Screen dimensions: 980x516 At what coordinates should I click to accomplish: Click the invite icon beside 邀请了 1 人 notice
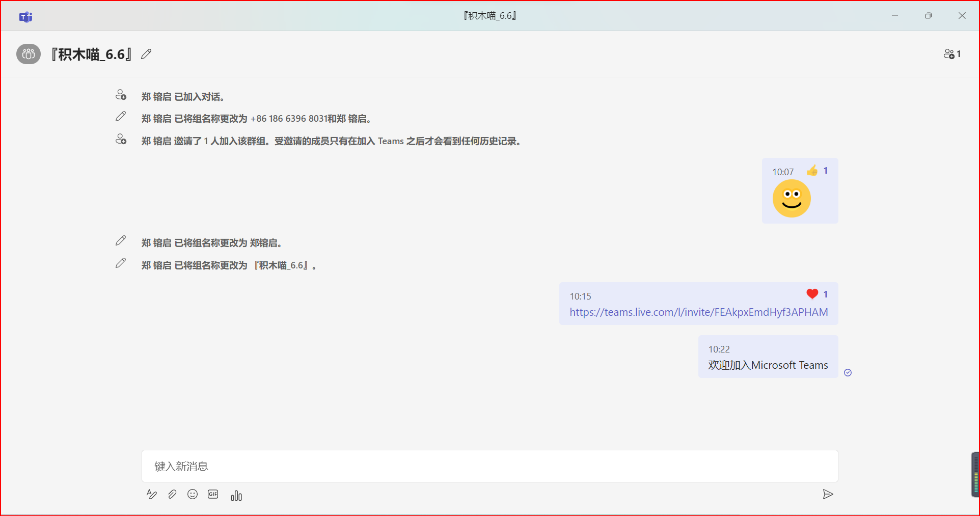point(121,139)
